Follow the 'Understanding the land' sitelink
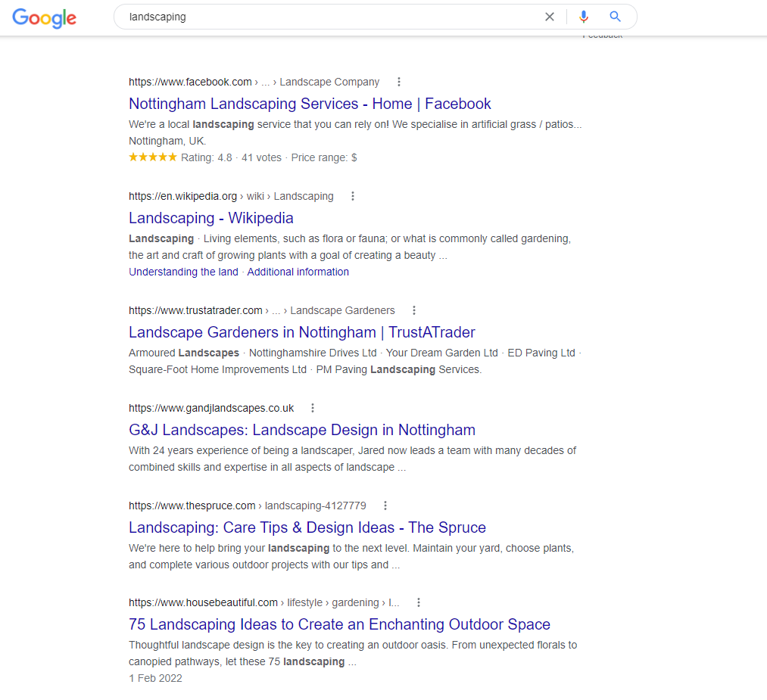767x700 pixels. 183,272
